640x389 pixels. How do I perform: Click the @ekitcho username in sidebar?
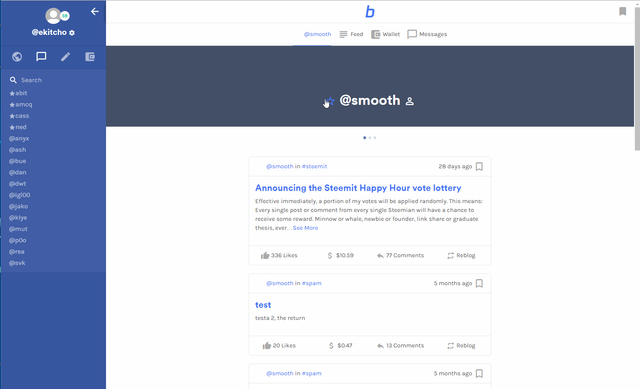pyautogui.click(x=49, y=32)
